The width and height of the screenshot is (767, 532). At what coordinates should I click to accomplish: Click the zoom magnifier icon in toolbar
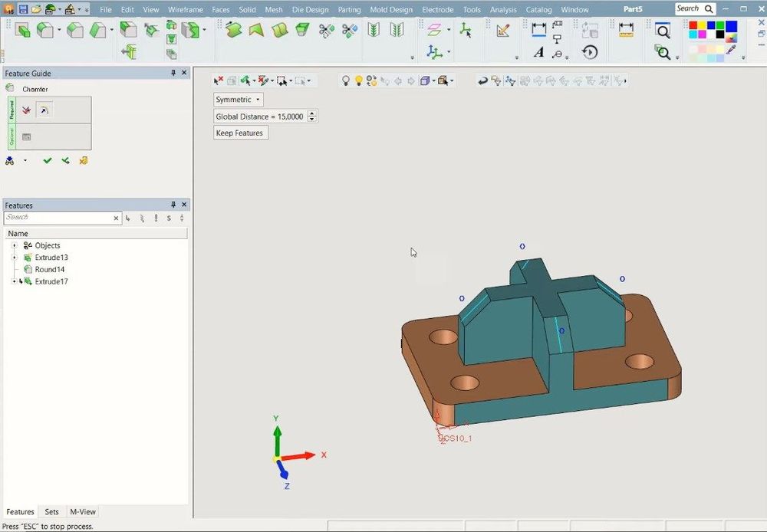[663, 31]
